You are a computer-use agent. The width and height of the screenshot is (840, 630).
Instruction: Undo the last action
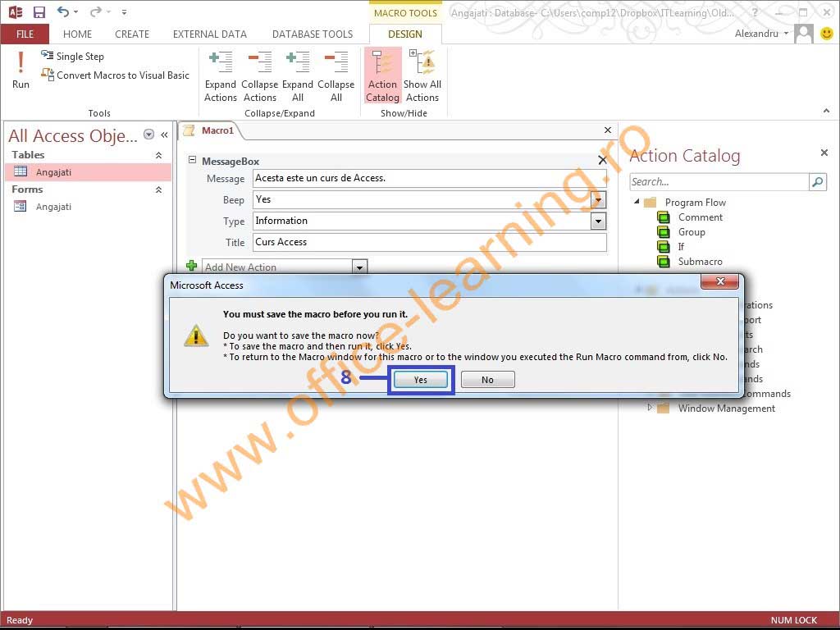coord(63,11)
